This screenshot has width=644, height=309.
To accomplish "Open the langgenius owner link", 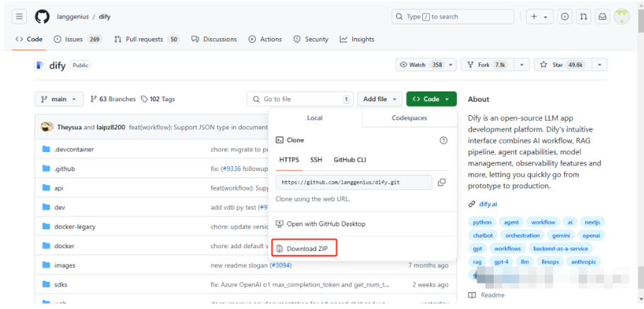I will tap(72, 17).
